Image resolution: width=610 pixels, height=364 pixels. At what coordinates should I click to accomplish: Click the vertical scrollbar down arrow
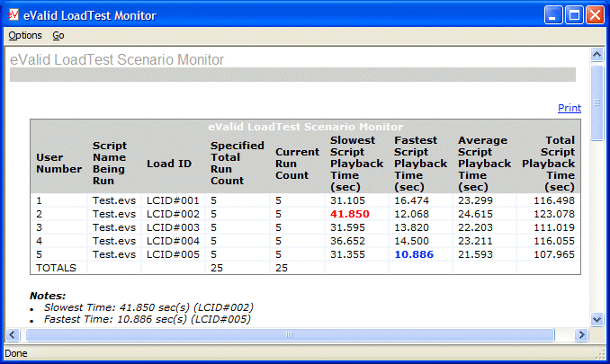coord(597,320)
